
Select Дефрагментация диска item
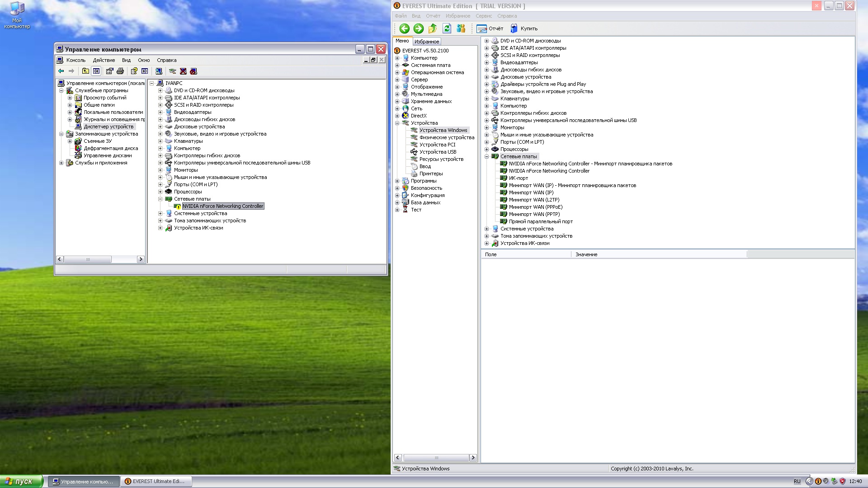(111, 148)
